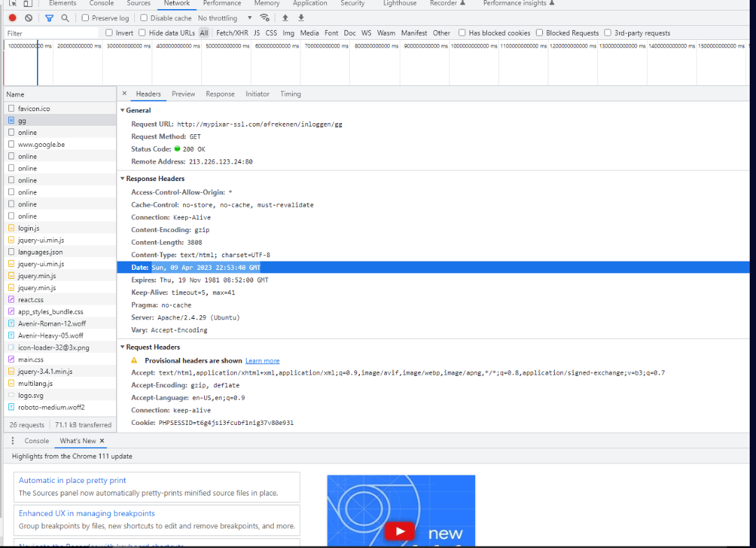Filter by Font type

point(331,33)
